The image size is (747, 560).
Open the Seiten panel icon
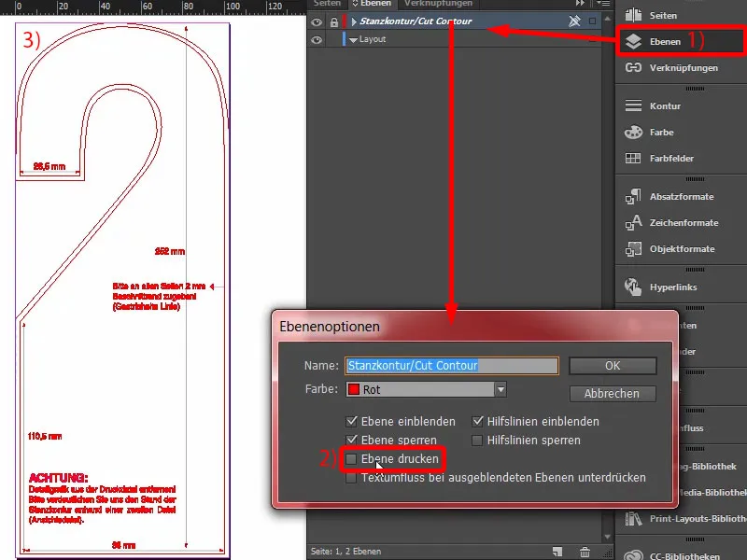point(633,15)
